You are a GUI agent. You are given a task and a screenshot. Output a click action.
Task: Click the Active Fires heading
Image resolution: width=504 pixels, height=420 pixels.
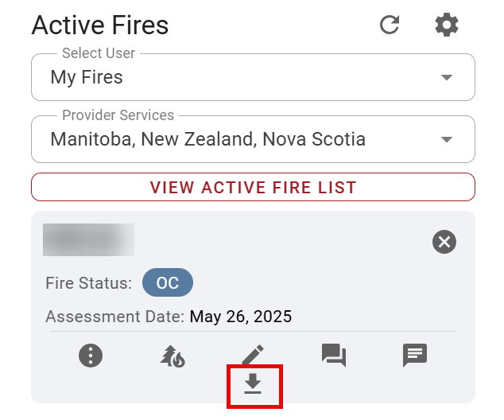pyautogui.click(x=100, y=25)
